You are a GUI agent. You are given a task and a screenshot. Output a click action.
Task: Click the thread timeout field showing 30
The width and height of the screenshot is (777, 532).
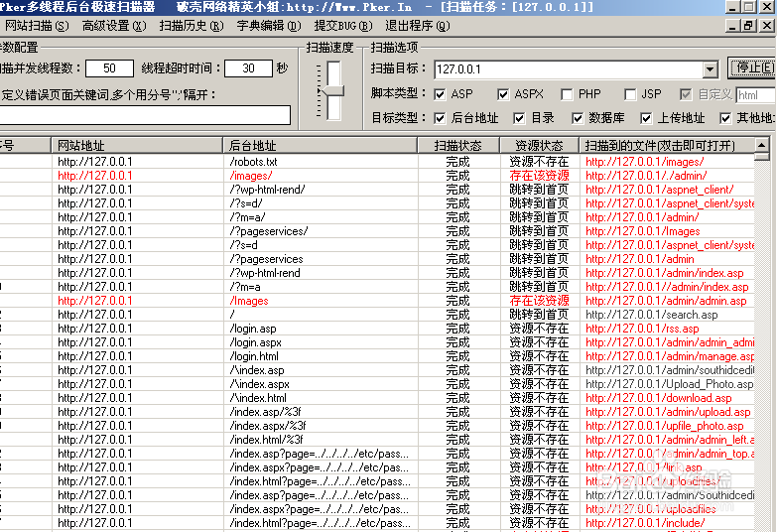point(248,67)
